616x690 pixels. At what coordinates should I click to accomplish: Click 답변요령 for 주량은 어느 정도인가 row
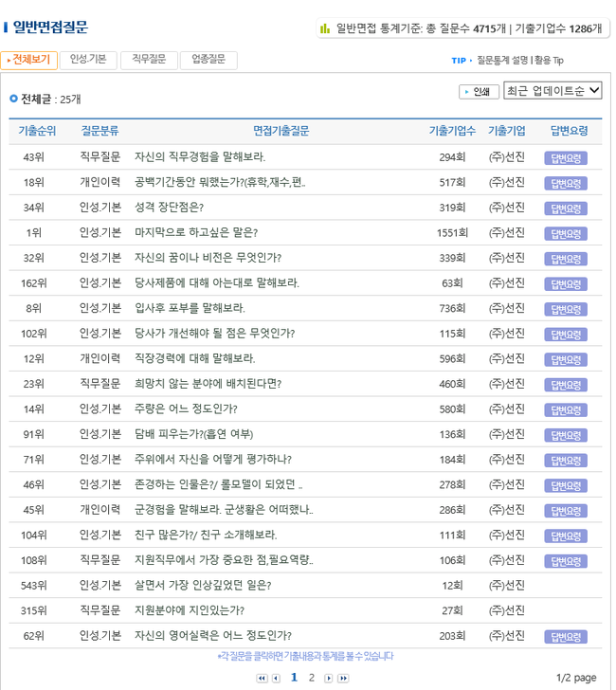pyautogui.click(x=566, y=410)
